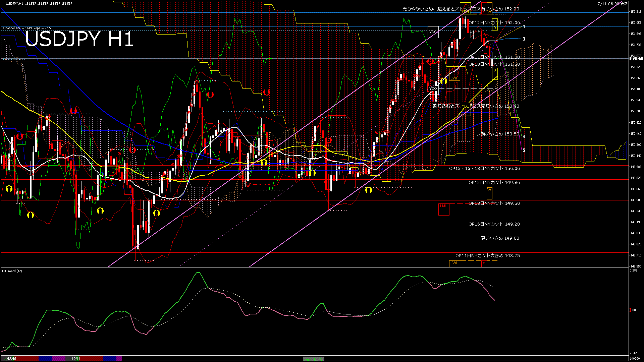Select the 12/10 date segment
Screen dimensions: 644x362
(12, 359)
